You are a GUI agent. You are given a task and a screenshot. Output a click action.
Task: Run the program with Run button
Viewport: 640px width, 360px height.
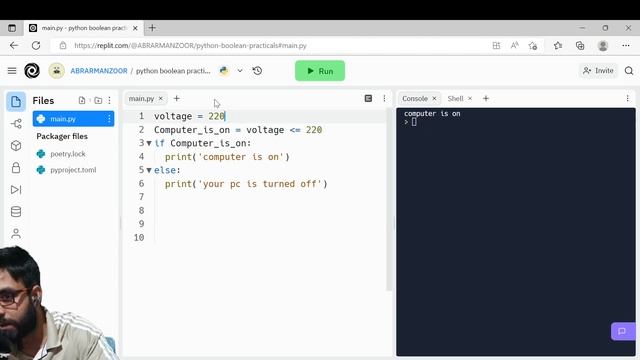pyautogui.click(x=320, y=71)
